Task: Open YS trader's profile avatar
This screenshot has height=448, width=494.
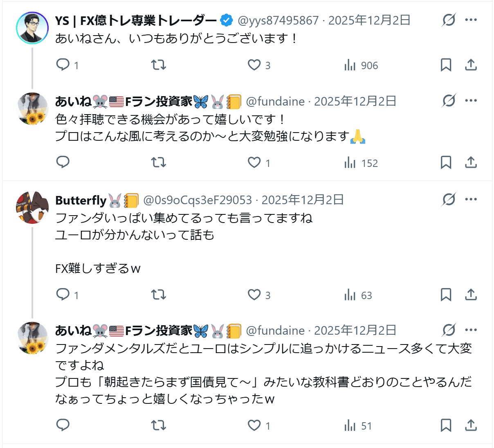Action: (x=32, y=28)
